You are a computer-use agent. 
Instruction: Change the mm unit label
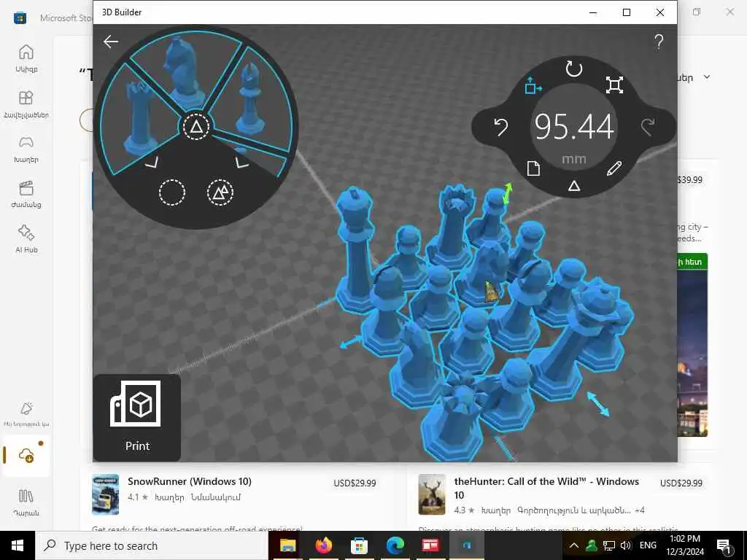[573, 159]
